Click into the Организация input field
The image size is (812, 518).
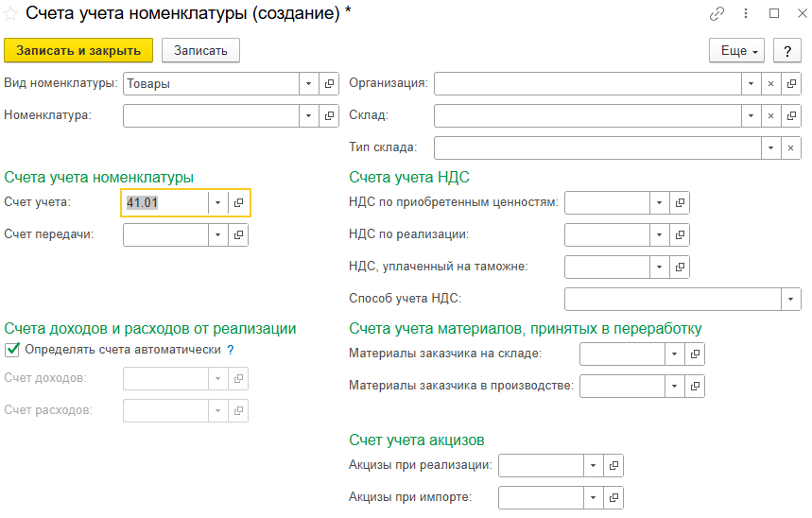(x=588, y=83)
